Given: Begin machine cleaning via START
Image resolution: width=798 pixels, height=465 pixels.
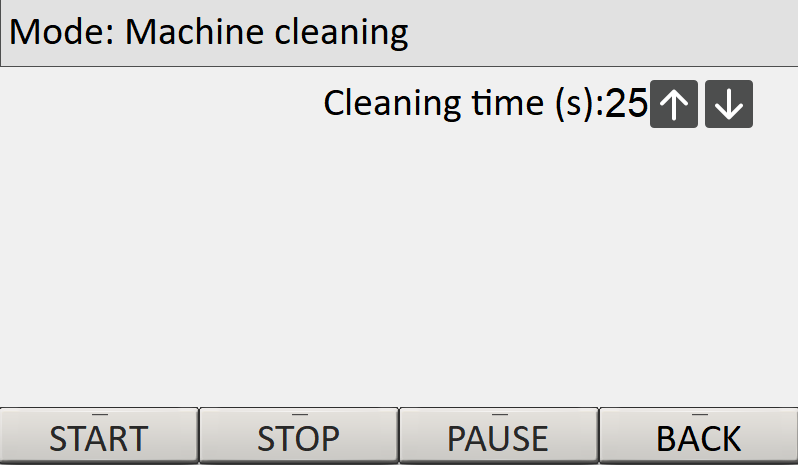Looking at the screenshot, I should [x=99, y=437].
